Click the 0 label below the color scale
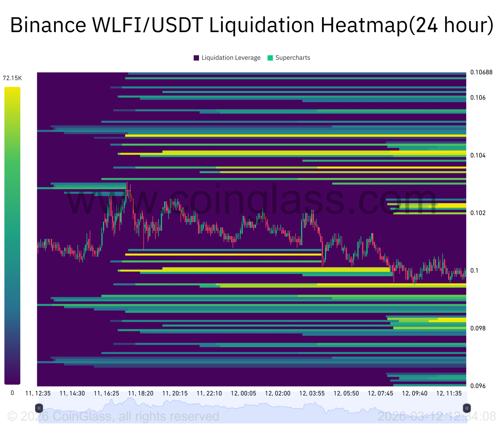The height and width of the screenshot is (427, 504). (12, 393)
